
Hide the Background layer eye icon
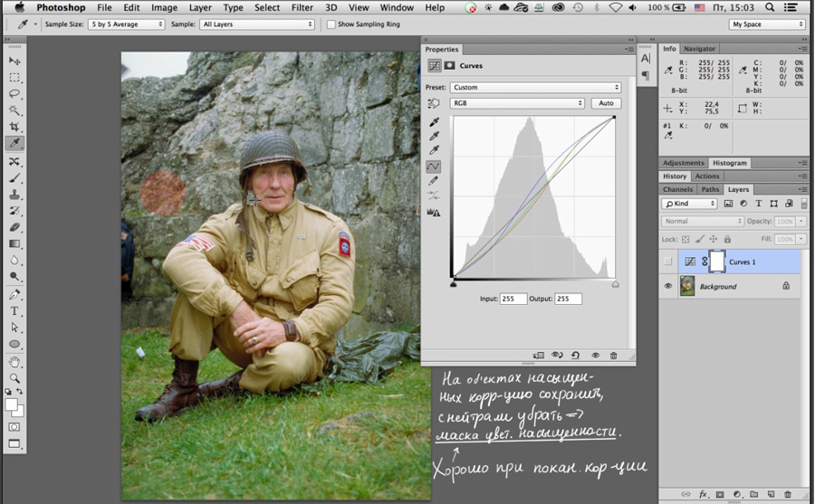coord(668,286)
